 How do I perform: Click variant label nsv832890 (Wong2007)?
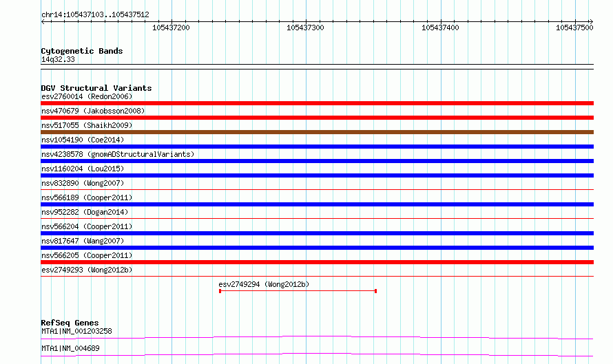(x=83, y=183)
